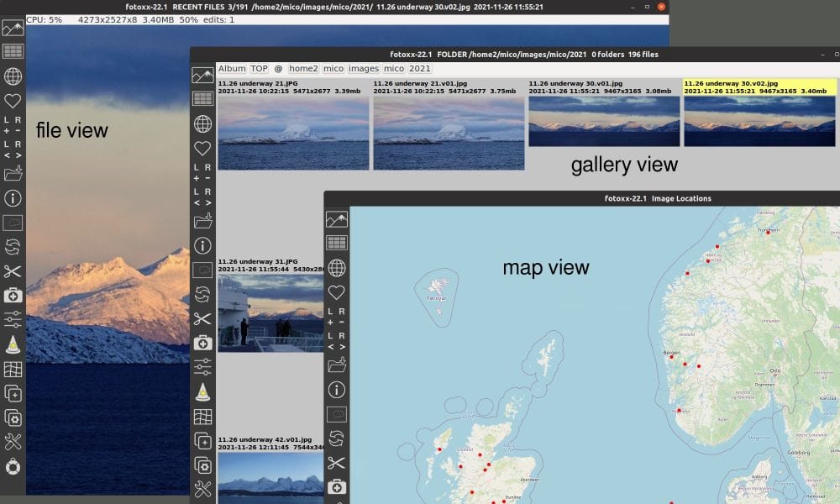Open the file folder icon in file view window
840x504 pixels.
click(x=13, y=174)
